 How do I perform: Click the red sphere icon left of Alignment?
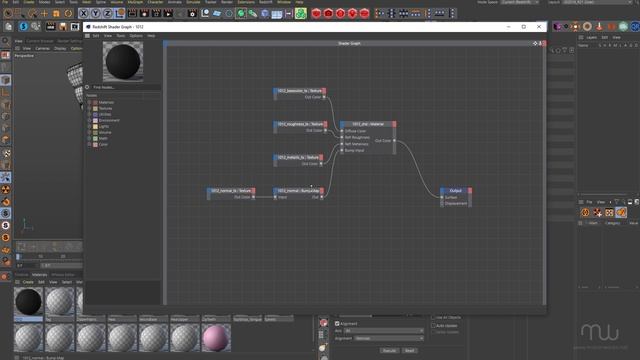click(x=323, y=323)
